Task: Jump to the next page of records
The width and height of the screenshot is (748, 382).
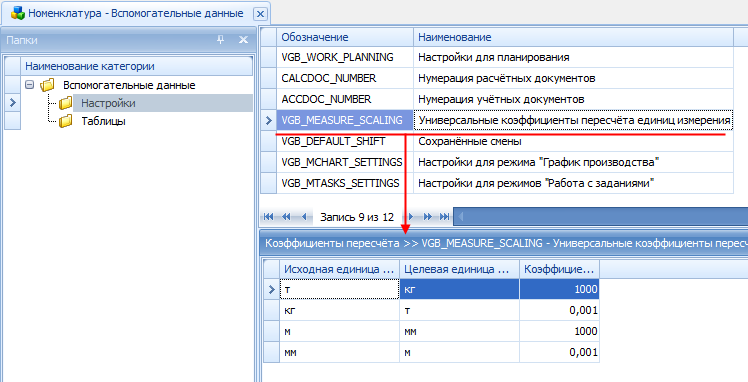Action: pyautogui.click(x=427, y=217)
